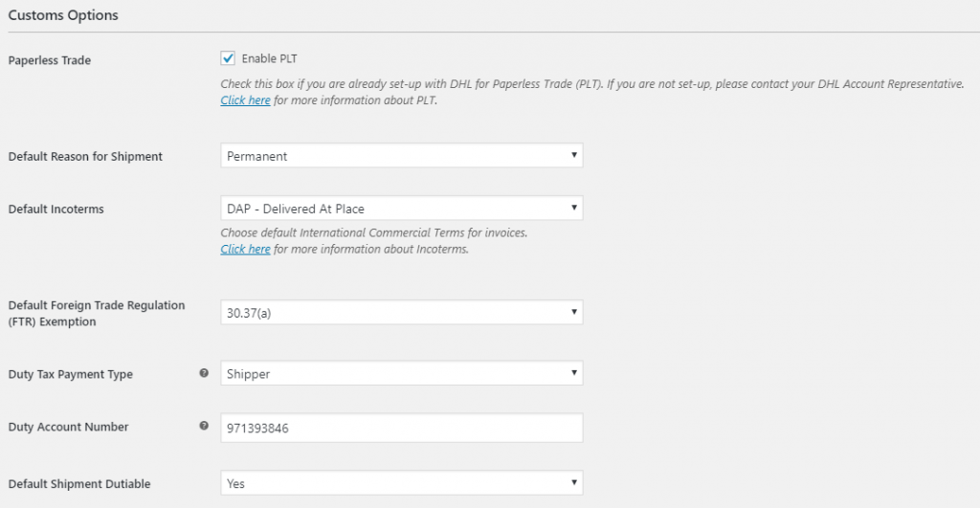The image size is (980, 508).
Task: Open help tooltip for Duty Tax Payment Type
Action: [204, 373]
